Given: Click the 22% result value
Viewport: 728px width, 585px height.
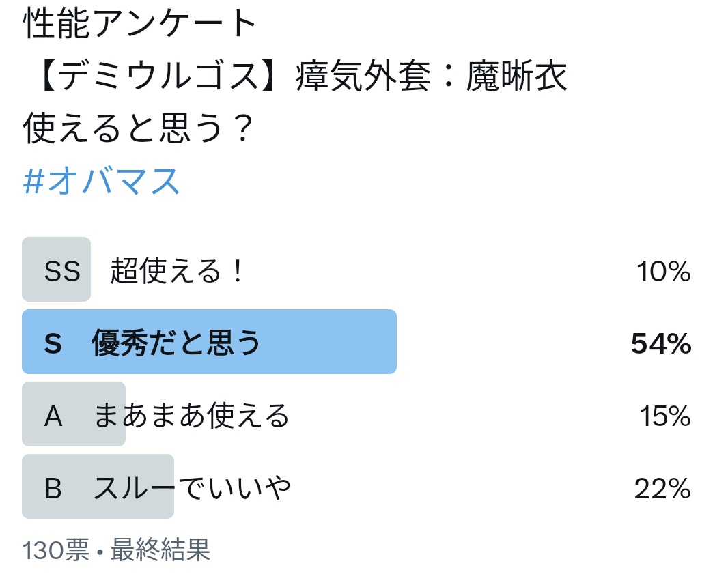Looking at the screenshot, I should coord(662,489).
